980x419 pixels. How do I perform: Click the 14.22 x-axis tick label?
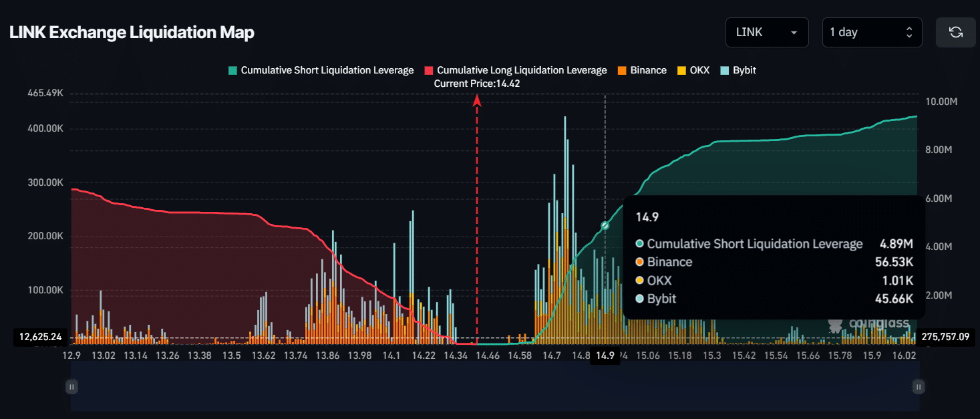(422, 356)
